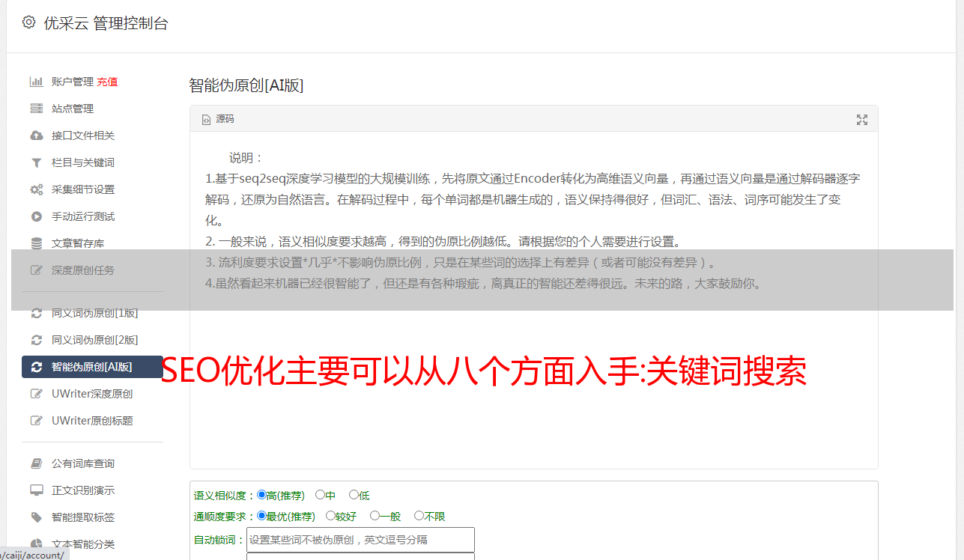The width and height of the screenshot is (964, 560).
Task: Click the book icon for 公有词库查询
Action: [x=36, y=463]
